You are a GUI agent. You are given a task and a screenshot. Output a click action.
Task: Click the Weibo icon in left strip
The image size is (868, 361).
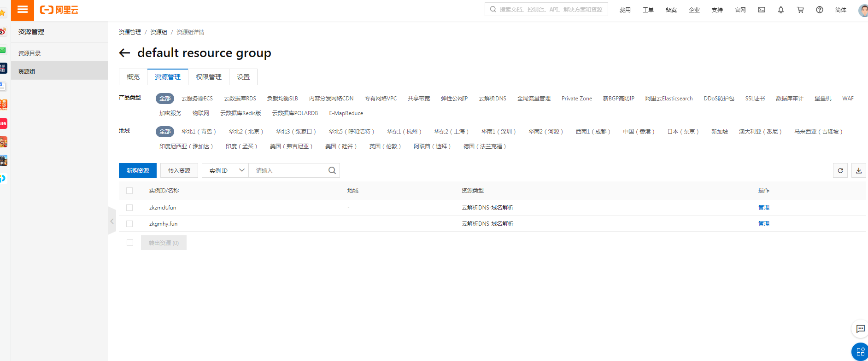tap(3, 31)
